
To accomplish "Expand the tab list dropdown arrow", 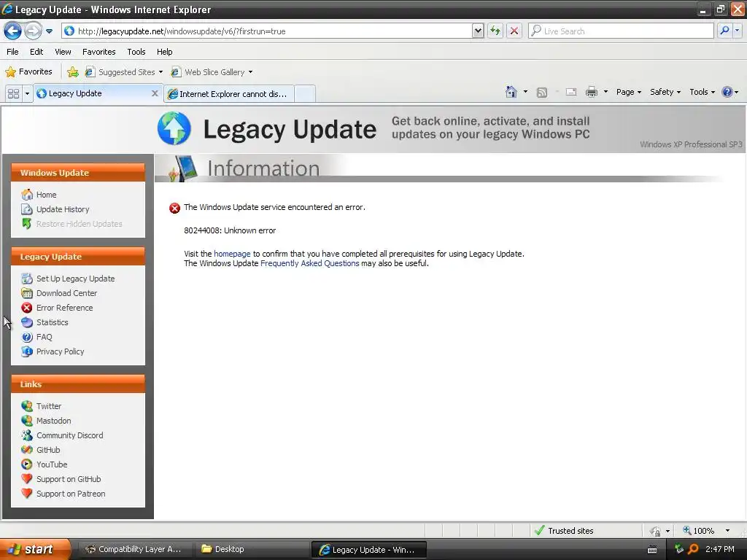I will pos(27,93).
